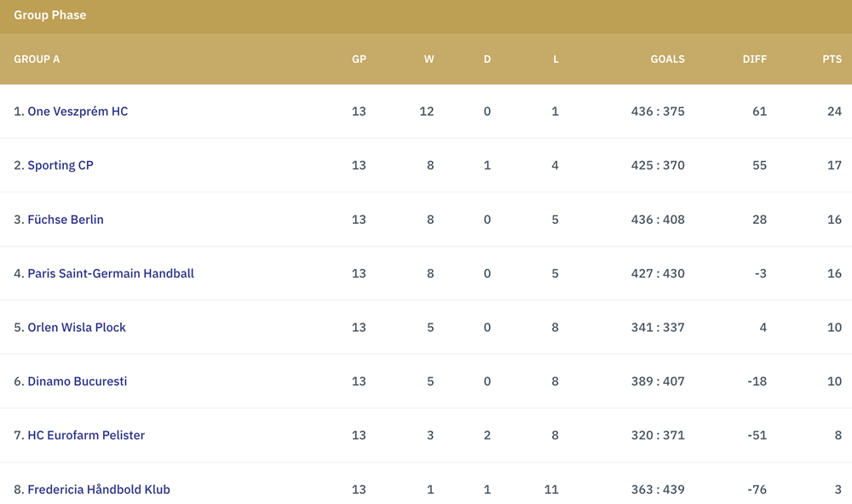Click the GP column header
Viewport: 852px width, 504px height.
pos(360,60)
